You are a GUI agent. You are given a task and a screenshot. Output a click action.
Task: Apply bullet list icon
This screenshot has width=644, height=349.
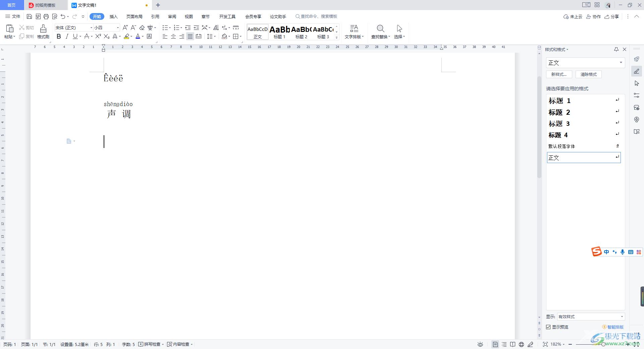pyautogui.click(x=165, y=28)
